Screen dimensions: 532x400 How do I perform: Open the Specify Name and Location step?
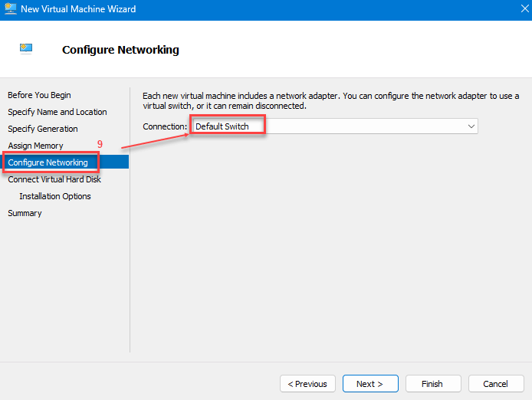click(x=57, y=112)
